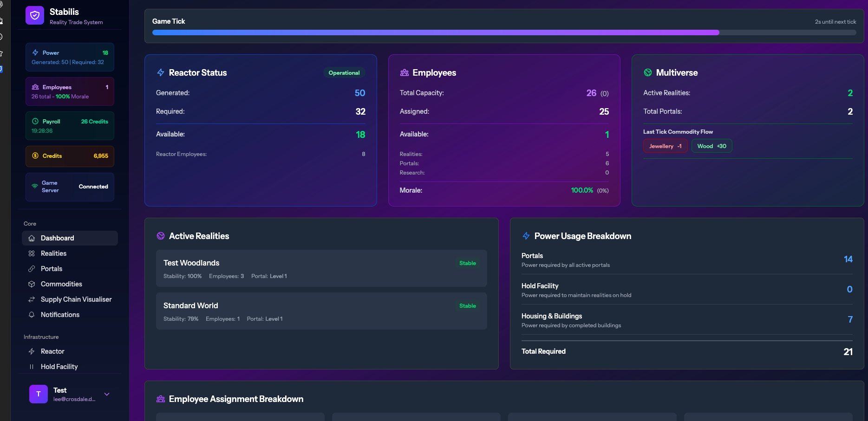
Task: Open the Hold Facility page
Action: 59,367
